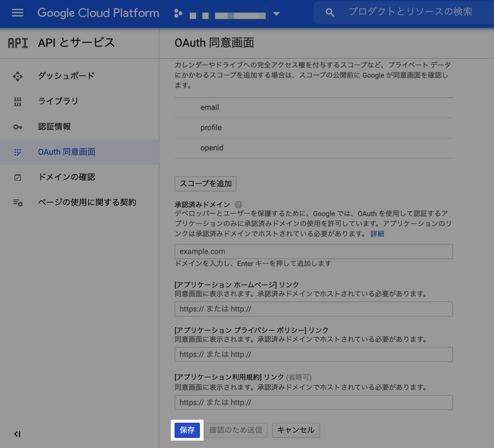Click the キャンセル button

click(296, 430)
